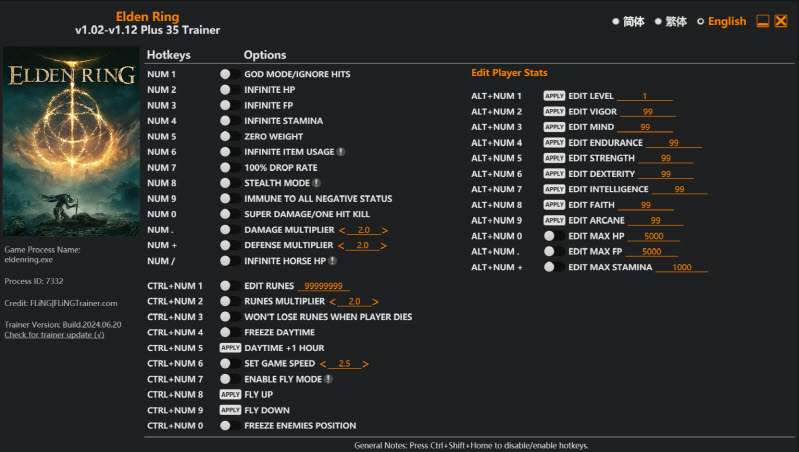The image size is (799, 452).
Task: Increase Set Game Speed with right arrow
Action: point(366,363)
